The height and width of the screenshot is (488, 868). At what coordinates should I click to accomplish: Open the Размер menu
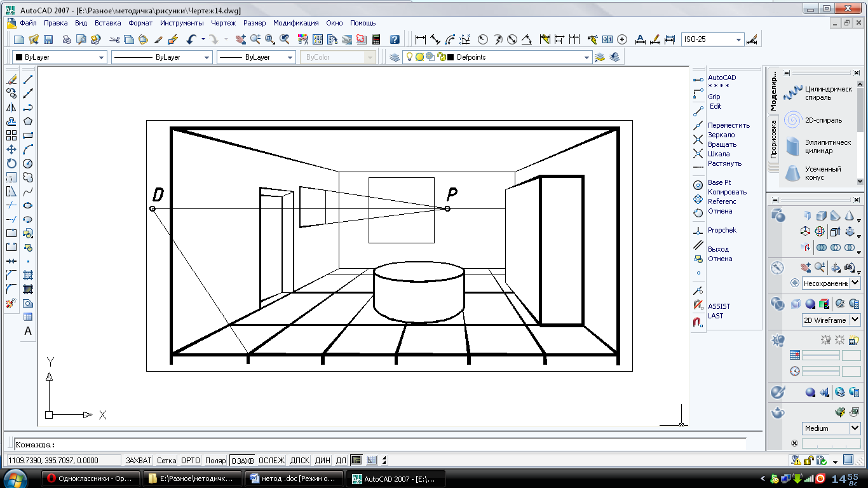(x=255, y=23)
